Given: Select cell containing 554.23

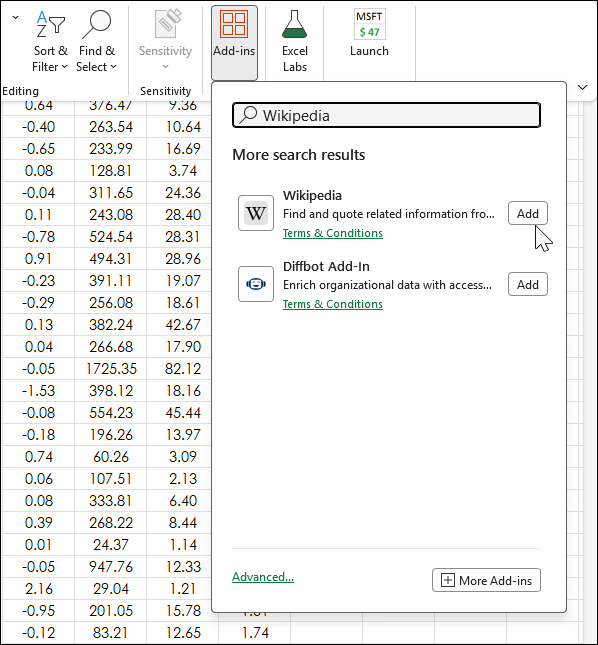Looking at the screenshot, I should (111, 413).
